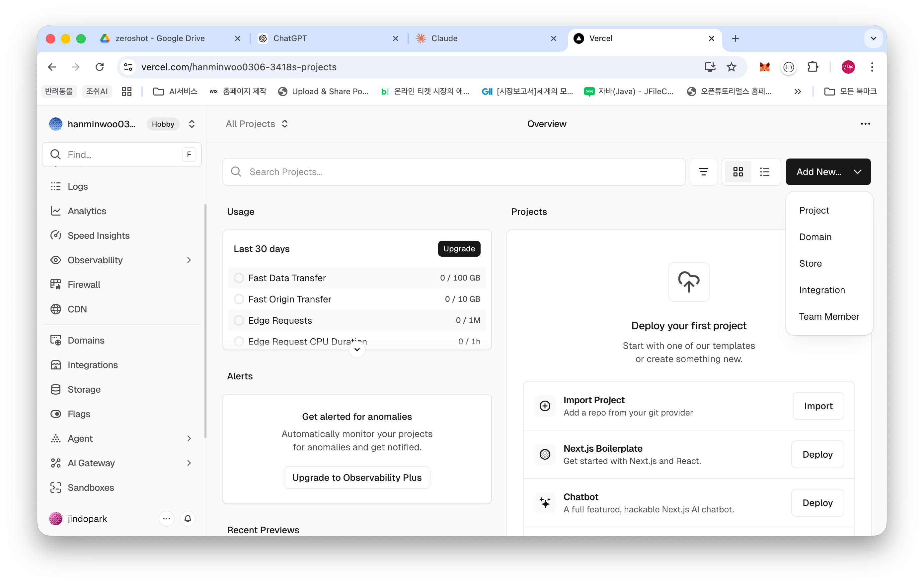Open the AI서비스 bookmarks folder

pyautogui.click(x=175, y=91)
